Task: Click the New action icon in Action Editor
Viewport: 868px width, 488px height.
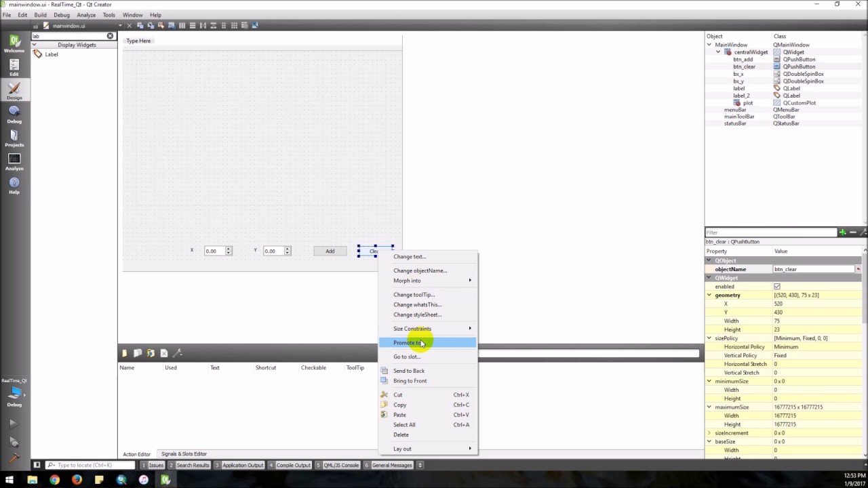Action: pyautogui.click(x=124, y=353)
